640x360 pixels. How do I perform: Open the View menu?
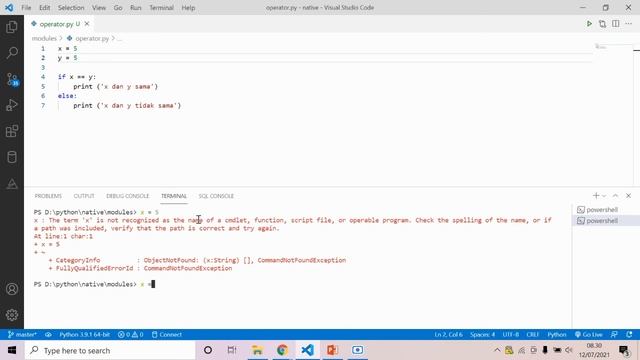pyautogui.click(x=99, y=7)
